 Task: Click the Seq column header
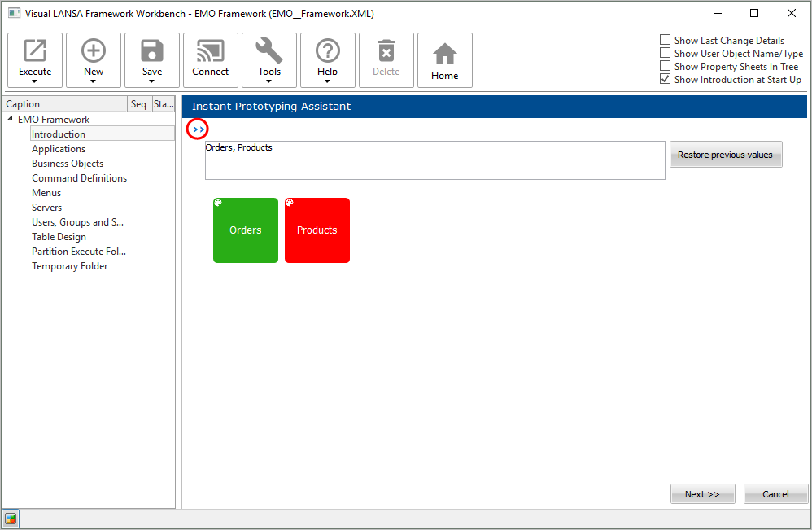[139, 103]
